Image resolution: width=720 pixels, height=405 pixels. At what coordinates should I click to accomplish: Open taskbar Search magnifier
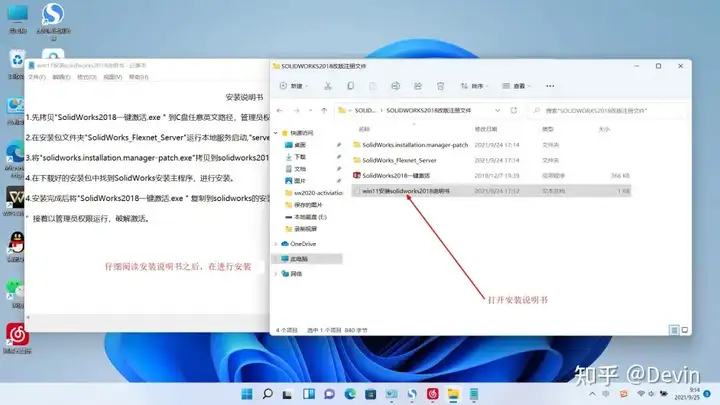pos(267,394)
